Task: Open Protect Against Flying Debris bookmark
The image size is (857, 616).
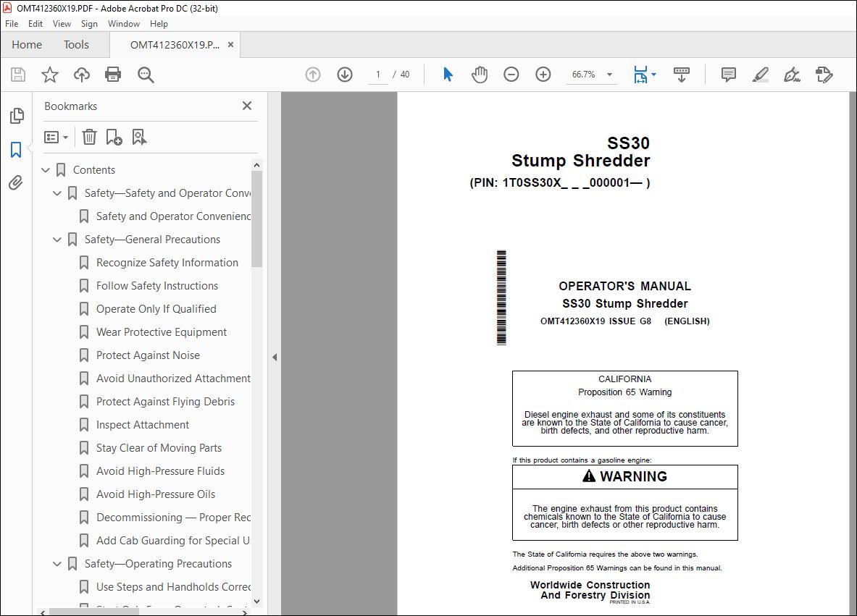Action: [166, 402]
